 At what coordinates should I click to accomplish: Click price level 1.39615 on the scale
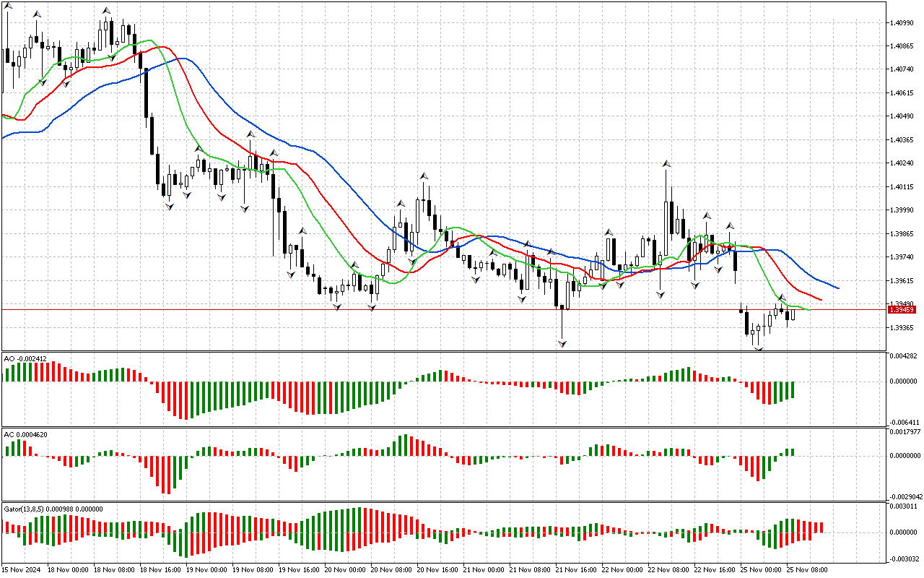point(903,281)
